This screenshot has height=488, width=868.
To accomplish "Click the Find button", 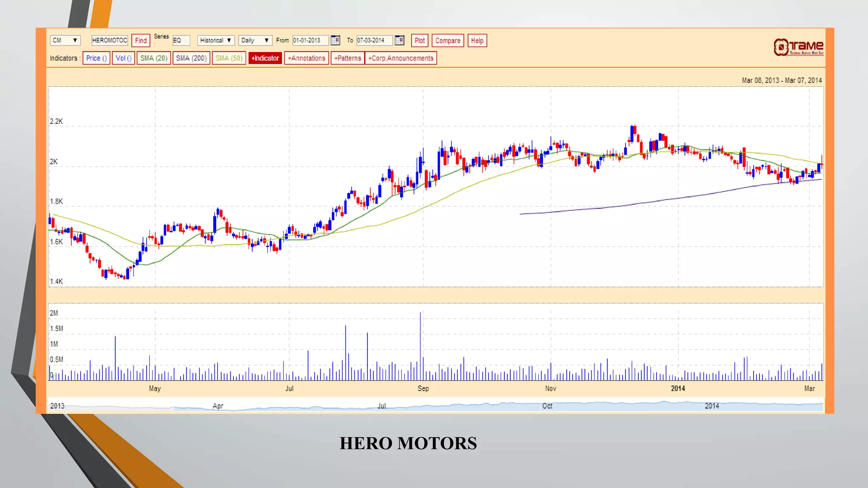I will pyautogui.click(x=141, y=41).
